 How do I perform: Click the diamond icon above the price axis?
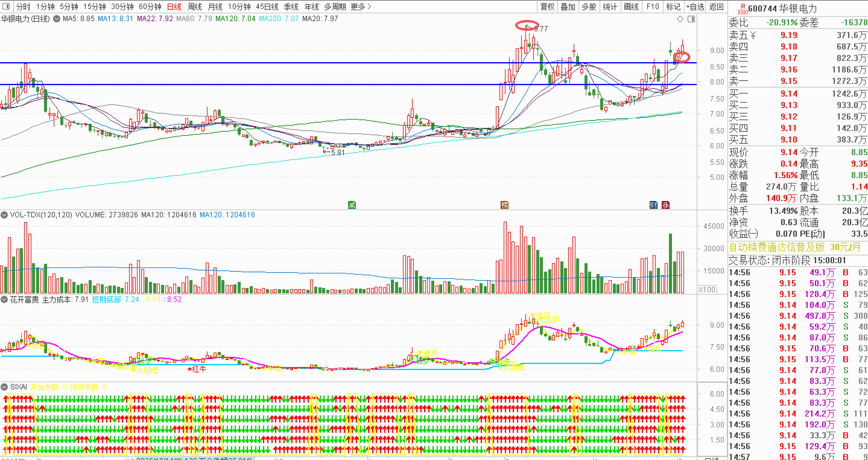pos(680,19)
